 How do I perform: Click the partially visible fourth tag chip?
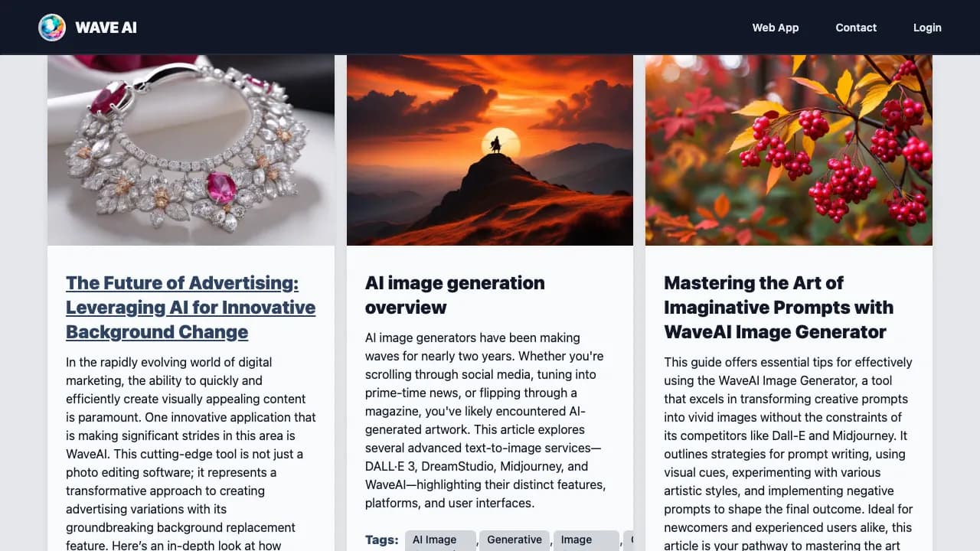[x=629, y=541]
